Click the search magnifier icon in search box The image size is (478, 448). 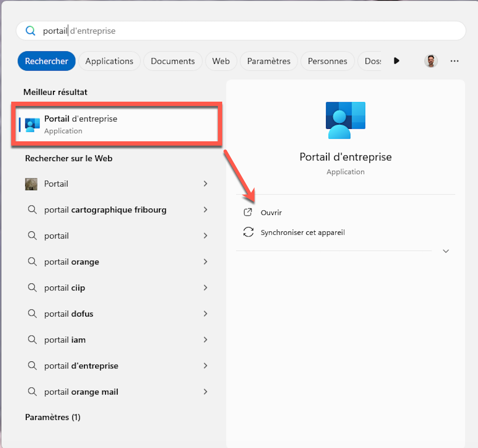pos(31,31)
